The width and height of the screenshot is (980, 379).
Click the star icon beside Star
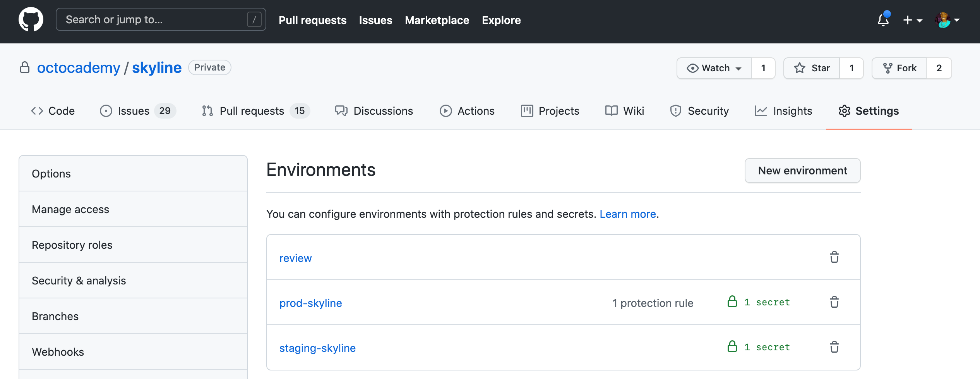tap(799, 68)
